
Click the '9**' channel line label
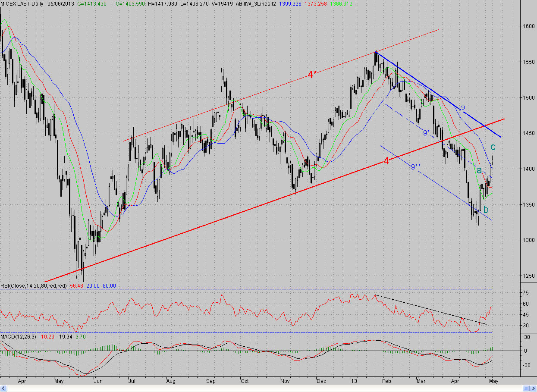point(415,167)
